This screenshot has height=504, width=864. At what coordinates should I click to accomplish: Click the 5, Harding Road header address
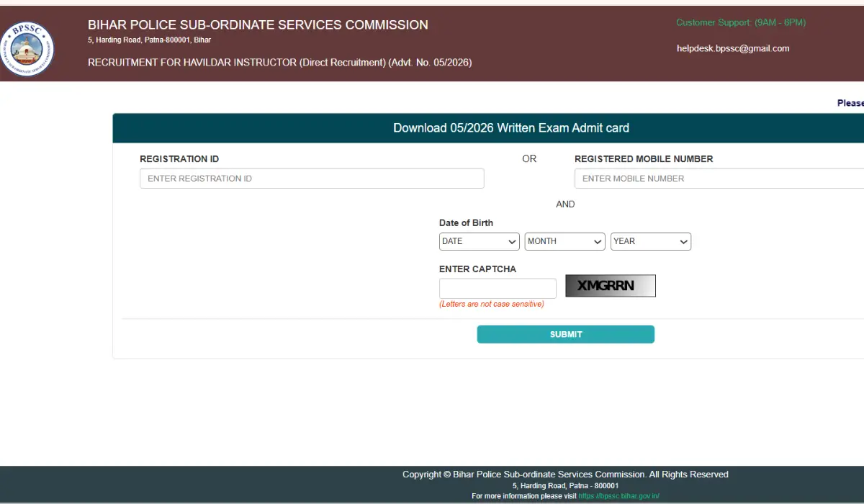pos(149,40)
